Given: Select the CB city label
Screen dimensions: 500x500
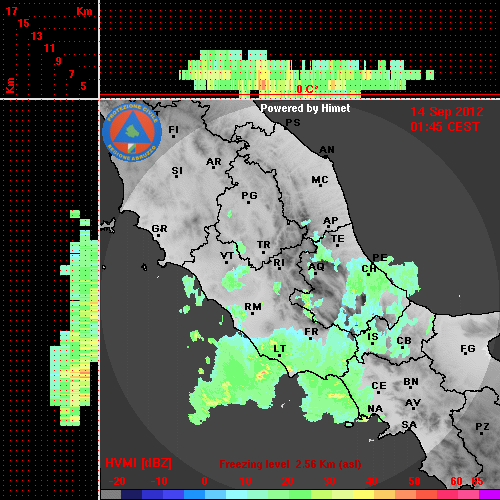Looking at the screenshot, I should click(404, 341).
